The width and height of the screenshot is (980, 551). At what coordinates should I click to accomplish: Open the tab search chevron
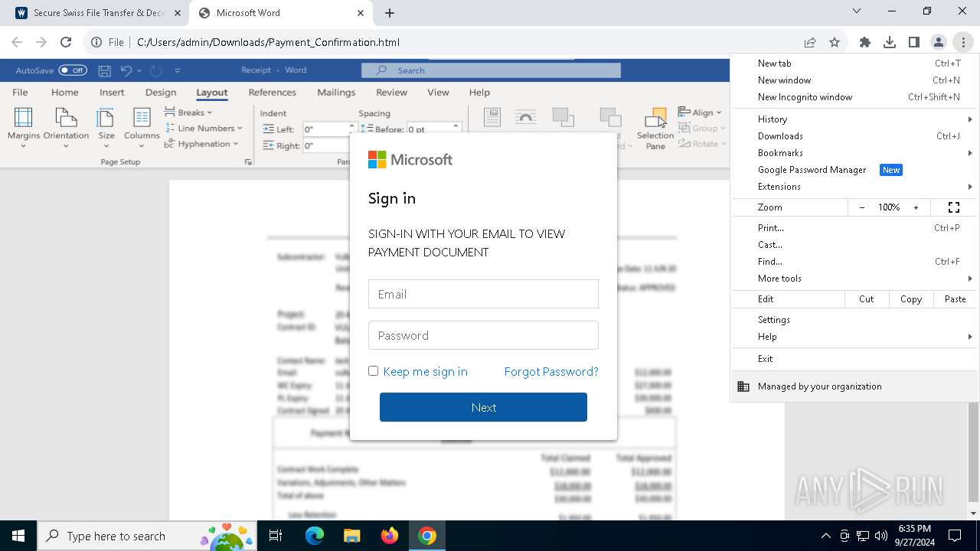pyautogui.click(x=857, y=11)
